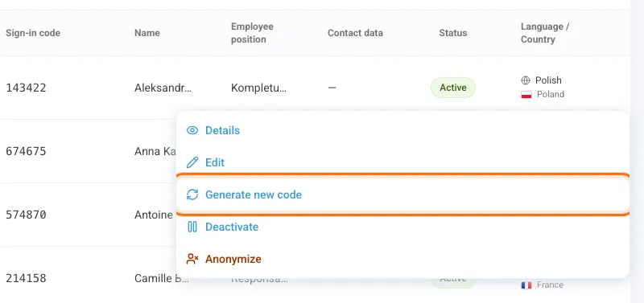Click the Status column header
644x303 pixels.
click(452, 33)
